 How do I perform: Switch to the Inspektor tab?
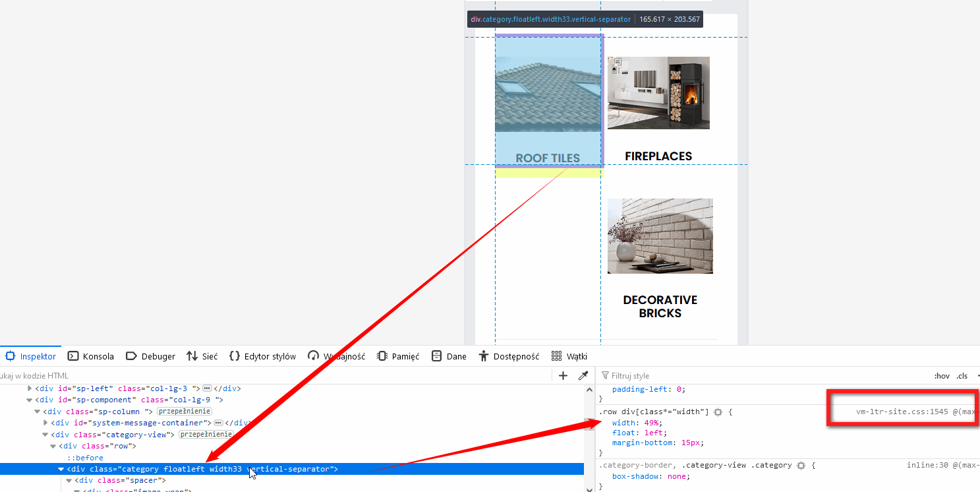click(x=30, y=356)
